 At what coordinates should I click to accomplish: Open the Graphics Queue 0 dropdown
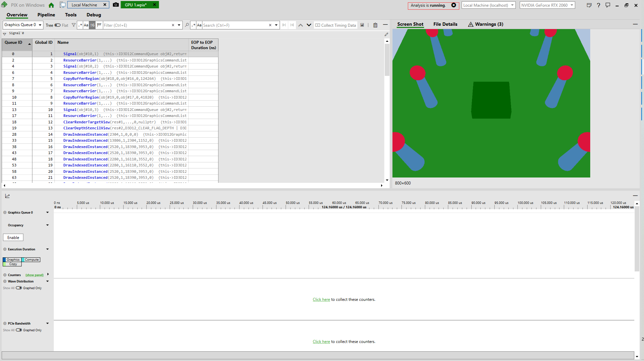23,25
